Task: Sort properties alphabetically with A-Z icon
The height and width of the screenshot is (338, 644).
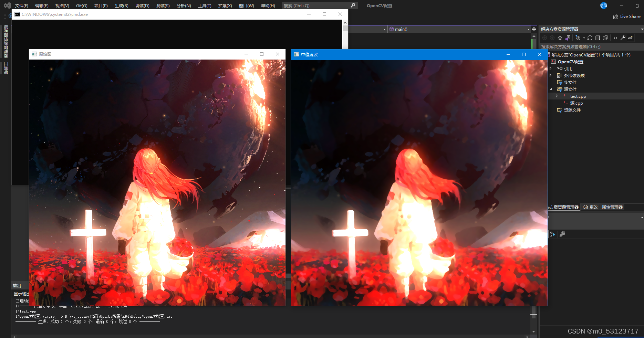Action: coord(552,234)
